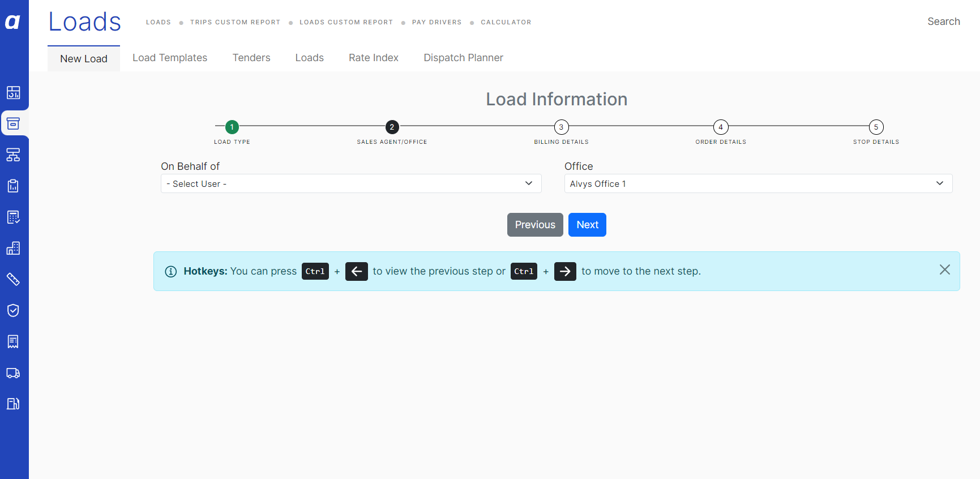The height and width of the screenshot is (479, 980).
Task: Open the On Behalf of user dropdown
Action: coord(351,183)
